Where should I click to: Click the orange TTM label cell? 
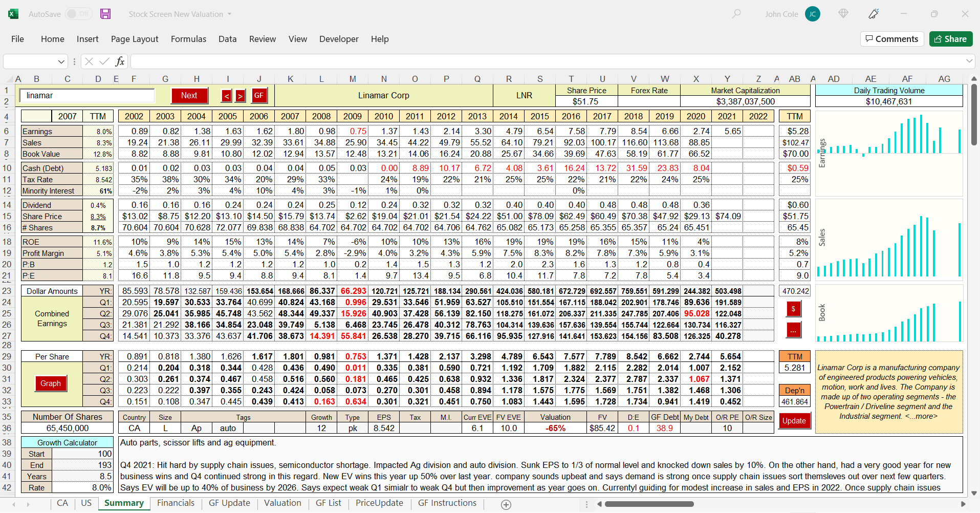[795, 356]
